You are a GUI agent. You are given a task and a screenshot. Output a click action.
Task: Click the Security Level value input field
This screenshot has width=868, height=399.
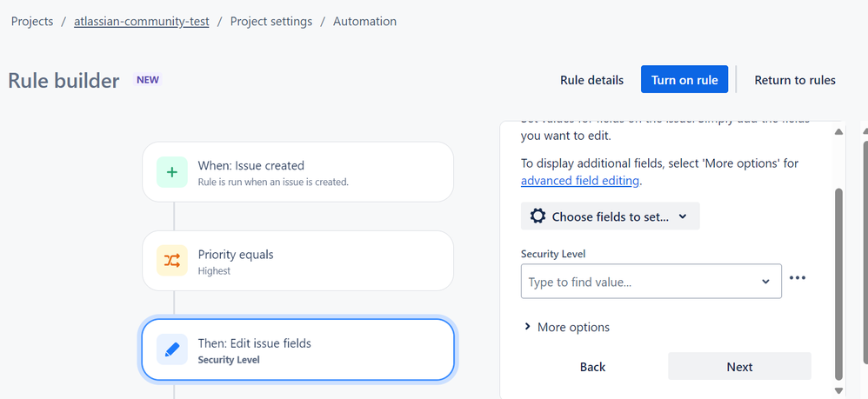pos(639,282)
